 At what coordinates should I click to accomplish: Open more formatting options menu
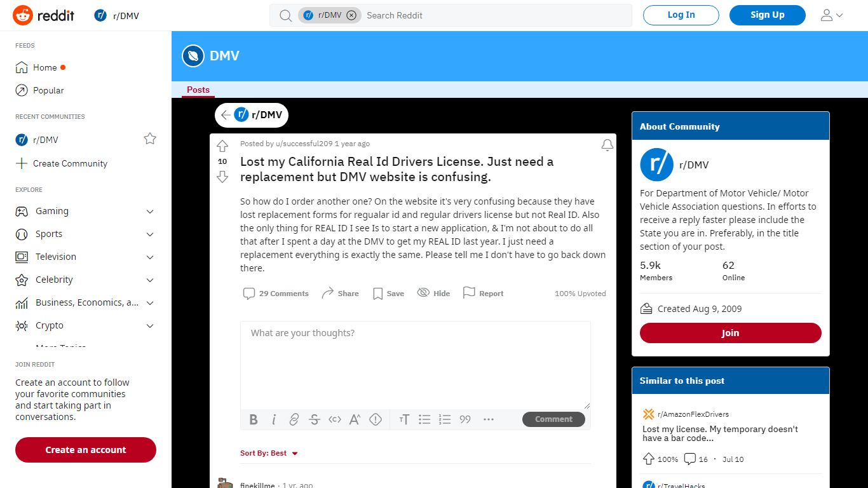point(489,419)
